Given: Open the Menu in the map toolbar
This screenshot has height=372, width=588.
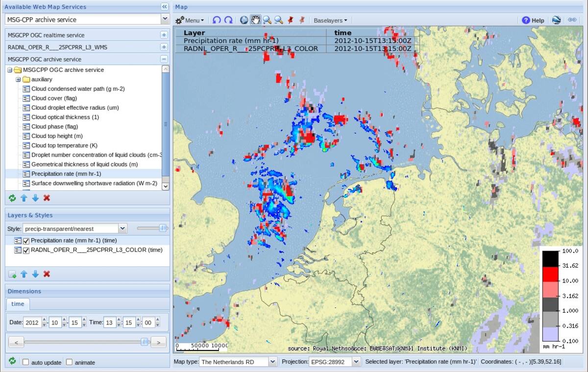Looking at the screenshot, I should pyautogui.click(x=190, y=20).
